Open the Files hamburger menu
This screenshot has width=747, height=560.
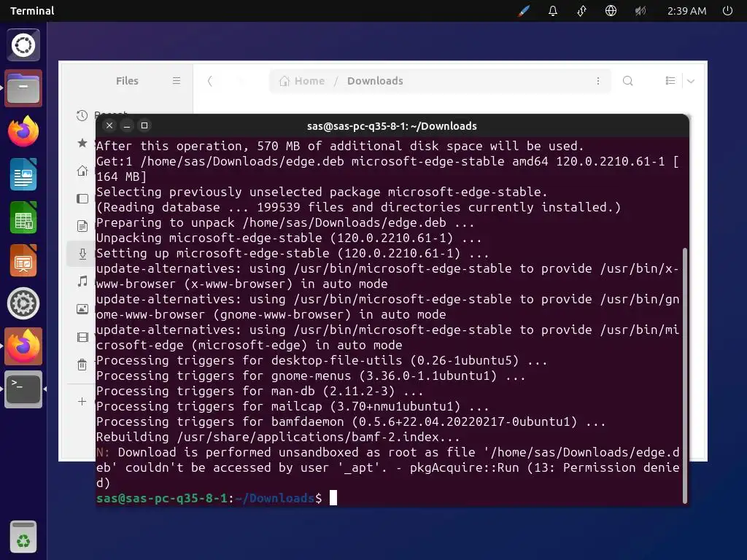point(177,81)
